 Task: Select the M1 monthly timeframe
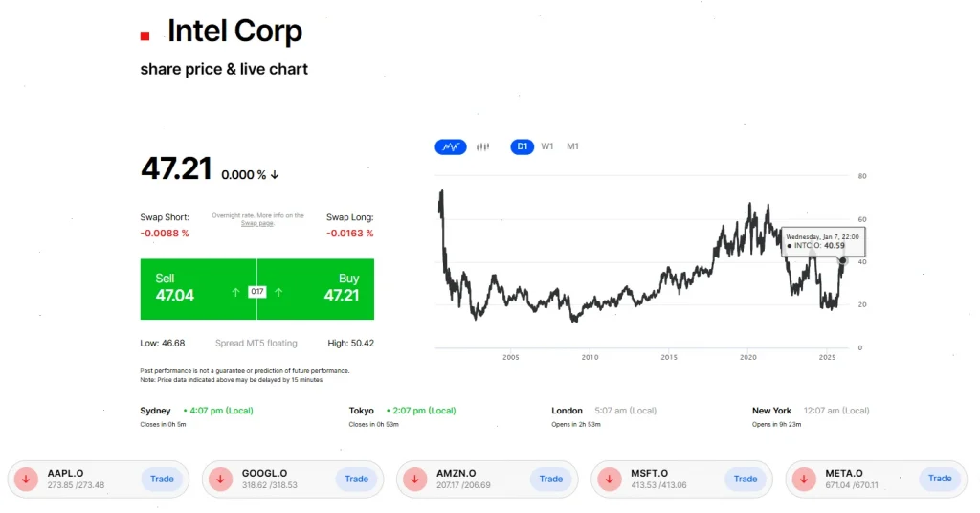click(572, 146)
